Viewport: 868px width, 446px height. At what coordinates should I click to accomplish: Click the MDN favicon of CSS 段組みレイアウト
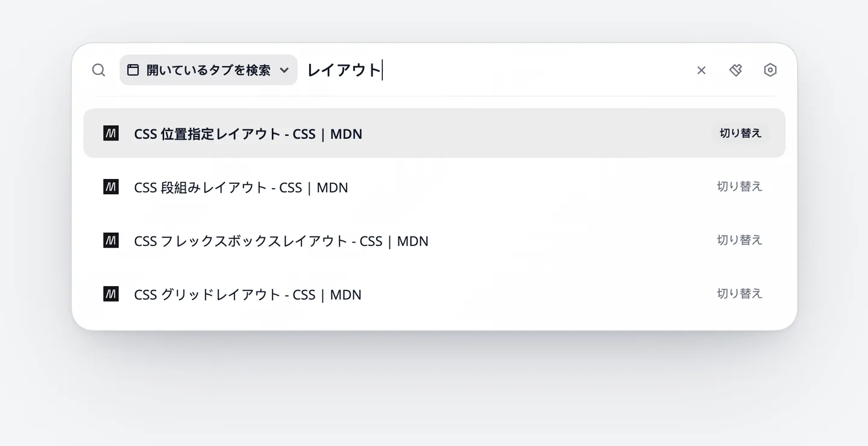(x=111, y=187)
